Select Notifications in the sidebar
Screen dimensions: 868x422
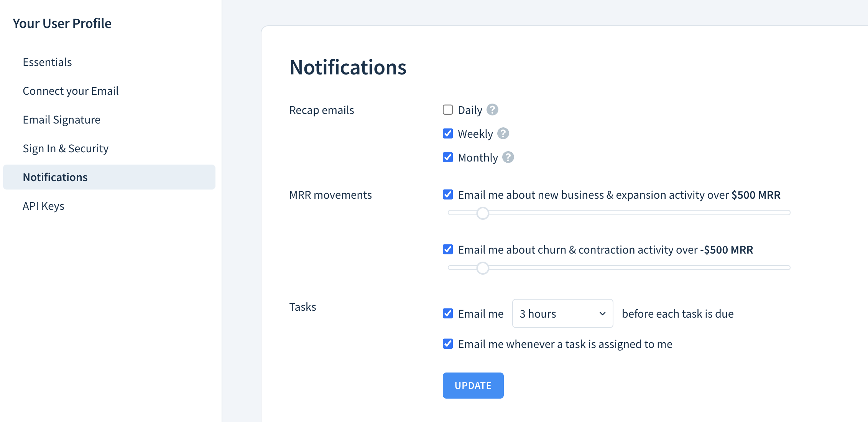pyautogui.click(x=109, y=177)
